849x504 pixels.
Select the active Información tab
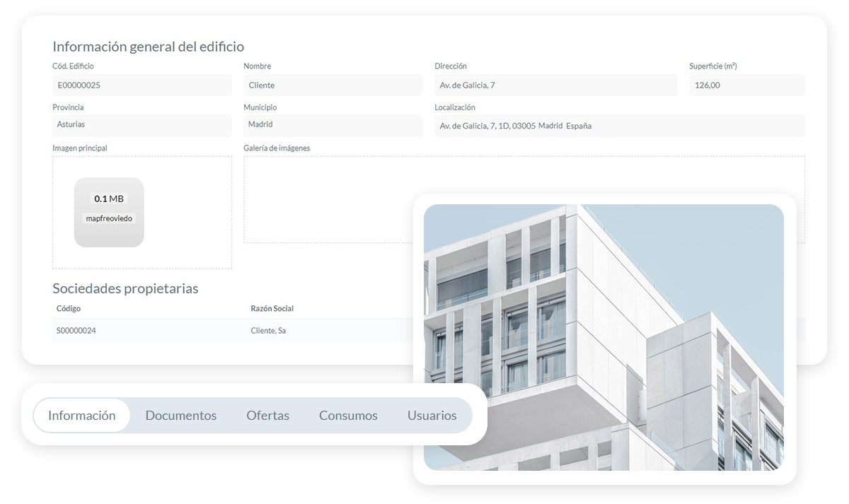click(x=81, y=416)
